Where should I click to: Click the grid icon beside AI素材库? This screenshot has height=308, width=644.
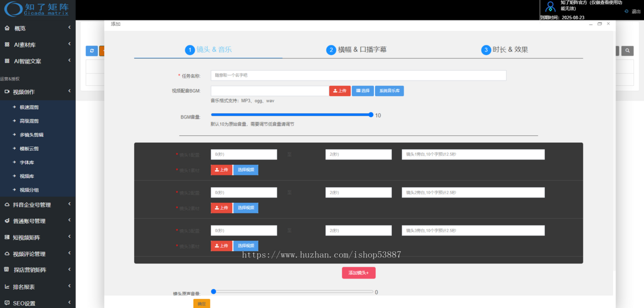point(7,45)
